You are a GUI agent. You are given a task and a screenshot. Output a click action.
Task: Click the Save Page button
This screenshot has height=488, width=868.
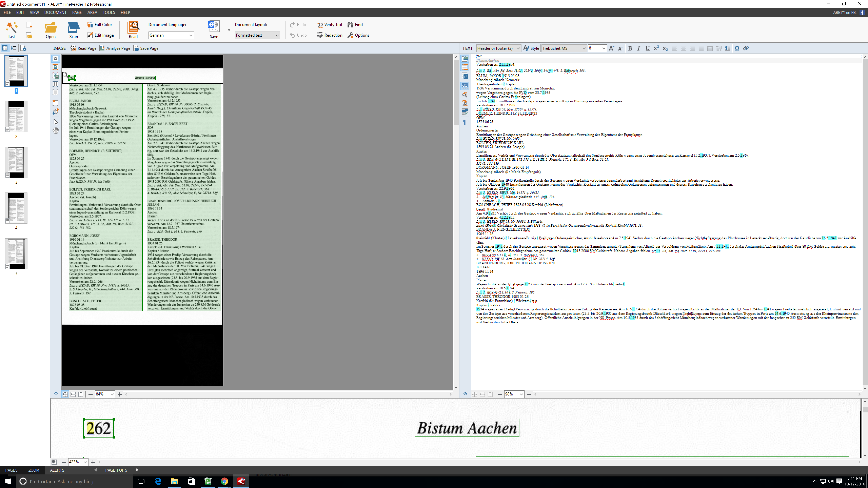coord(146,48)
